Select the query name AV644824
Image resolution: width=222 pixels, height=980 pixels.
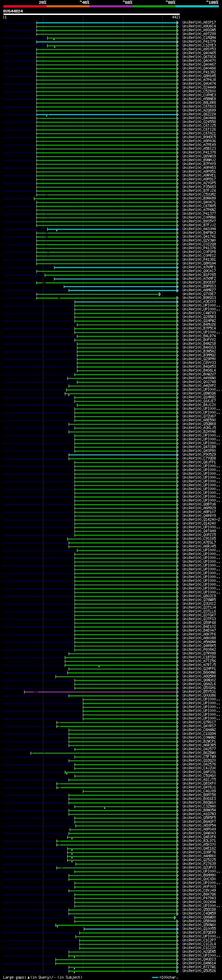pos(13,11)
